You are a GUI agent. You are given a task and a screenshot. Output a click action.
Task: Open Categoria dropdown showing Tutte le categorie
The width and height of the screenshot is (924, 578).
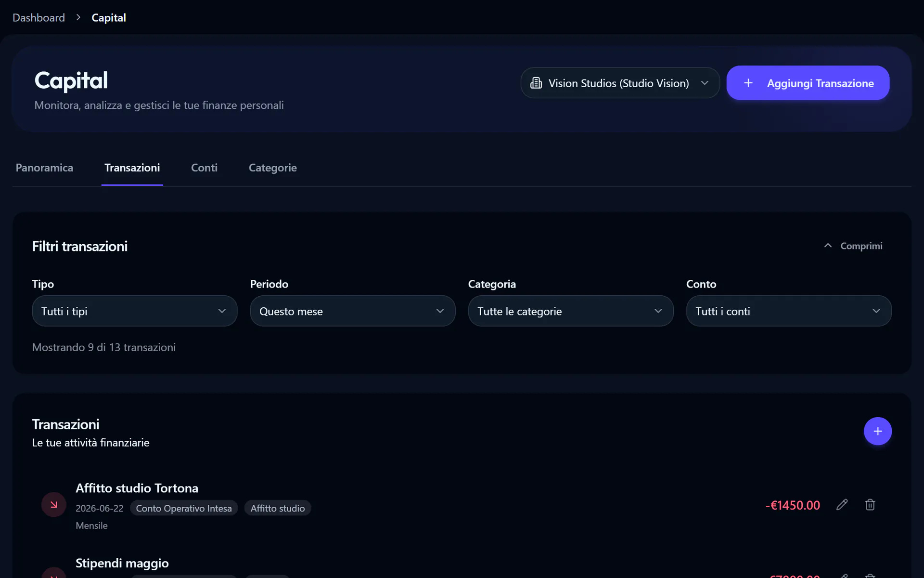click(x=570, y=311)
